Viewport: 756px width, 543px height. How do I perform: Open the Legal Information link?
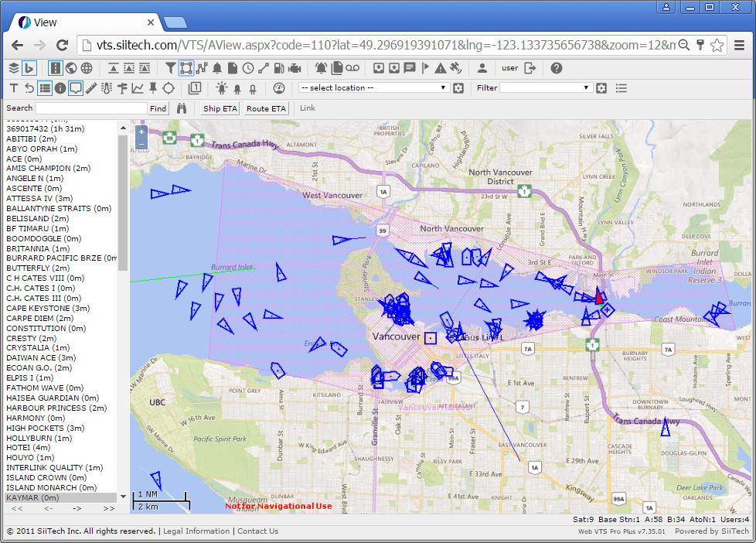click(x=196, y=531)
